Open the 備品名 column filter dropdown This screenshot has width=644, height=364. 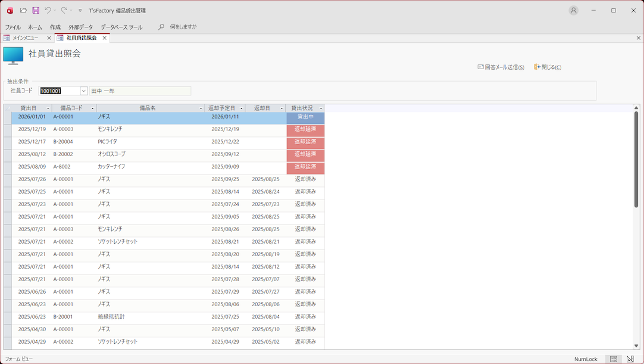(x=201, y=108)
